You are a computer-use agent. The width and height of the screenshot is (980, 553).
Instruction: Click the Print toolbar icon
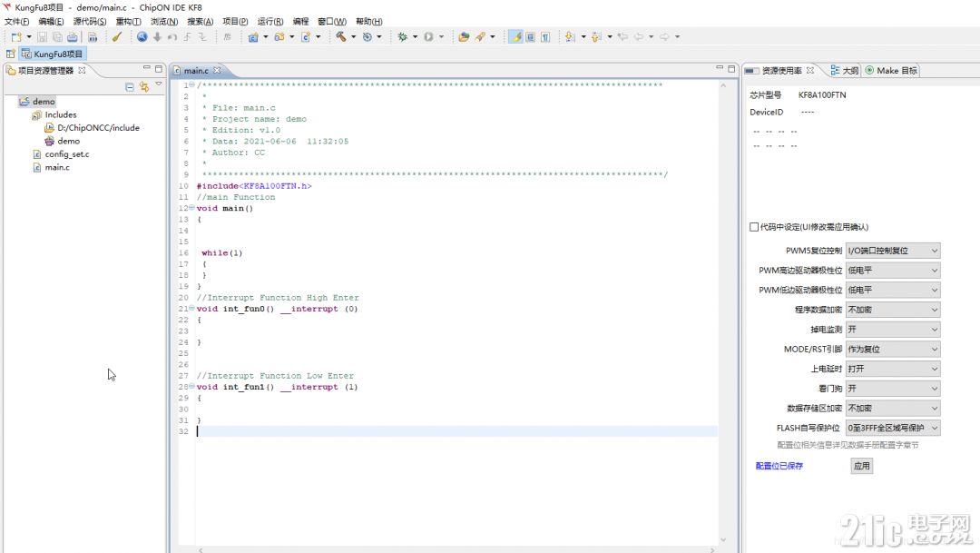pyautogui.click(x=73, y=37)
